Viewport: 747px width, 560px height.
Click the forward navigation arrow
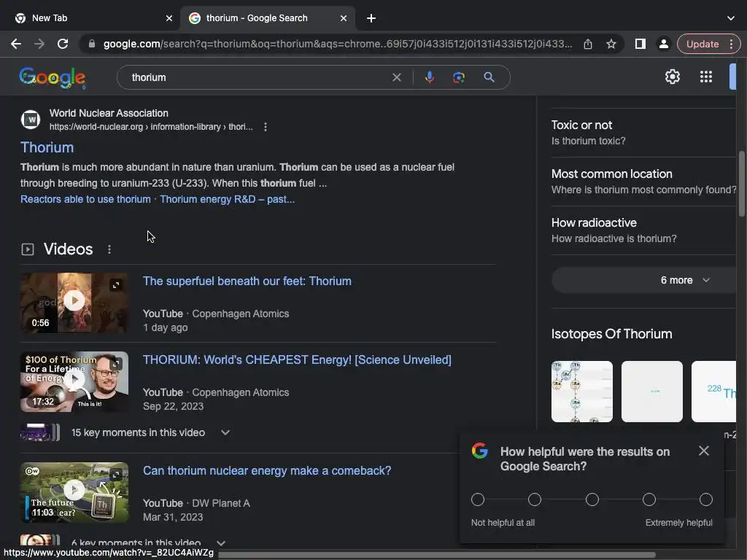(x=39, y=44)
